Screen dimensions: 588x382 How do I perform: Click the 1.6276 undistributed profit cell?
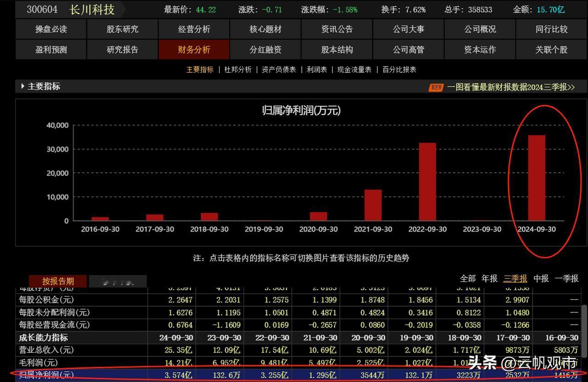tap(179, 312)
